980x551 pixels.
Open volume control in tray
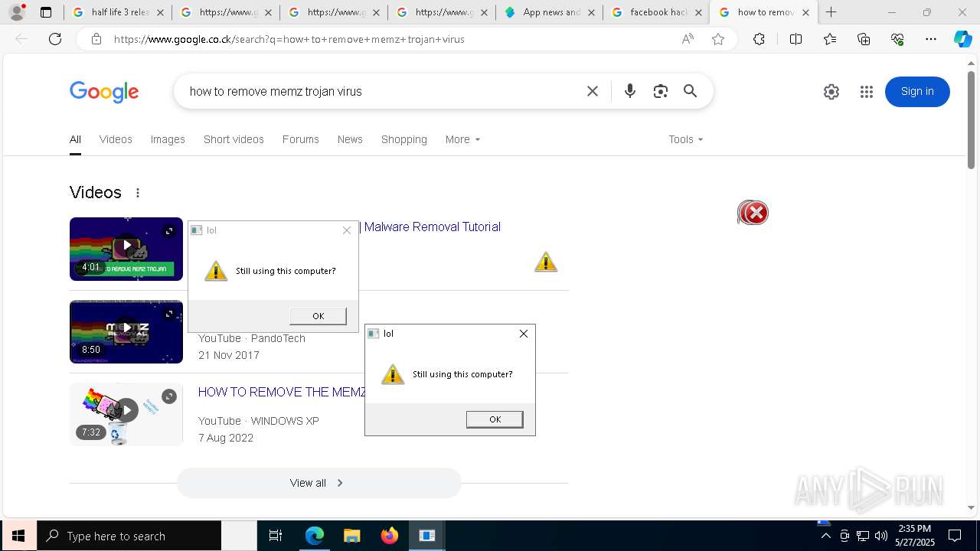coord(881,536)
